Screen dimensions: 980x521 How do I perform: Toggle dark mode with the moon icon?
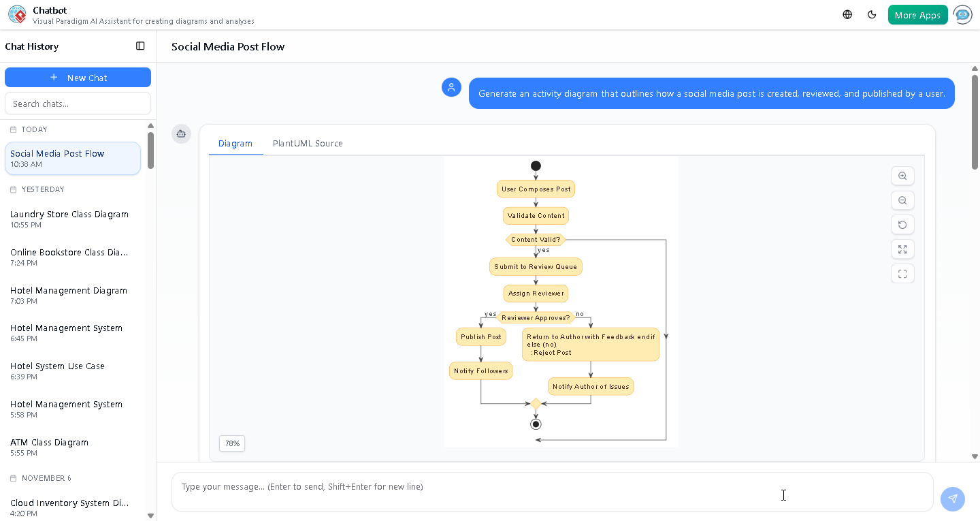(872, 14)
